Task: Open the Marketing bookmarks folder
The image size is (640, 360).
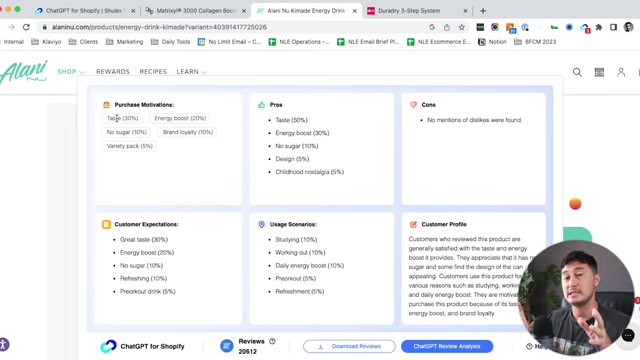Action: pos(124,42)
